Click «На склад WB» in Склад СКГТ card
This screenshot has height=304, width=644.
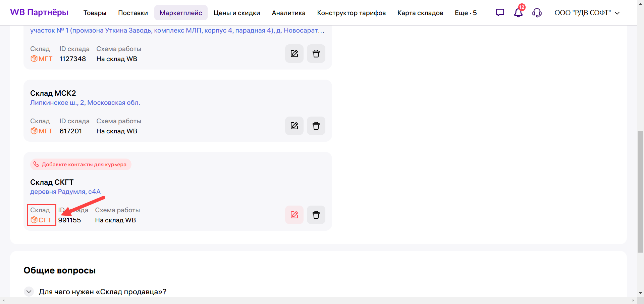115,220
